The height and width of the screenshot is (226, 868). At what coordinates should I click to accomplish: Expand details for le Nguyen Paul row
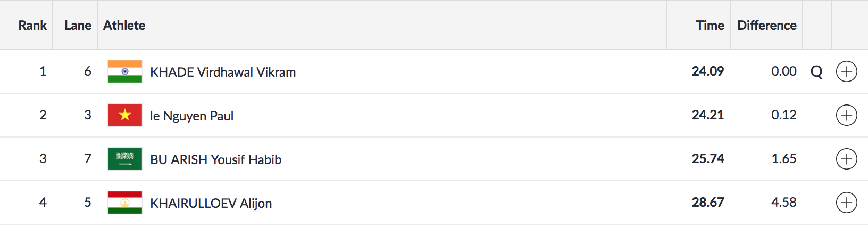click(x=846, y=115)
